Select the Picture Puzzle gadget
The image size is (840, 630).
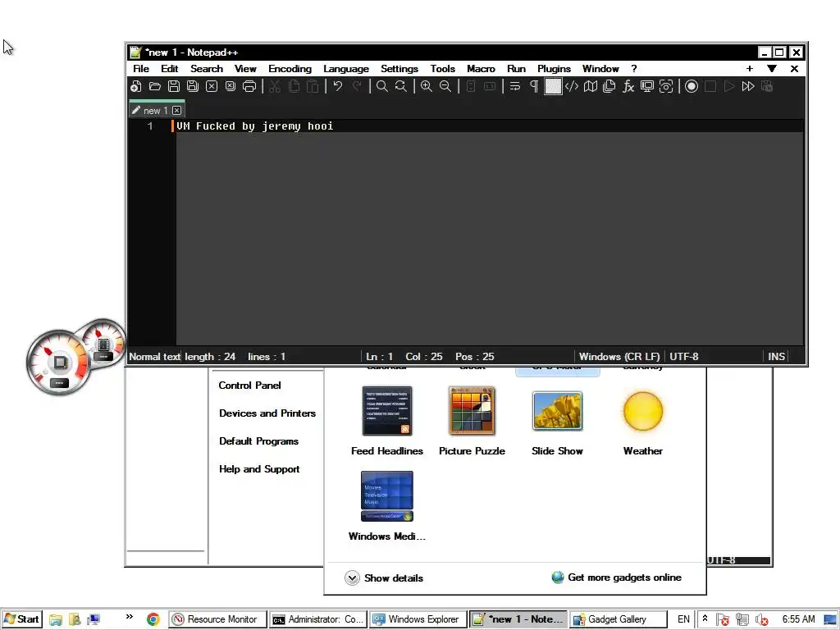pos(472,421)
